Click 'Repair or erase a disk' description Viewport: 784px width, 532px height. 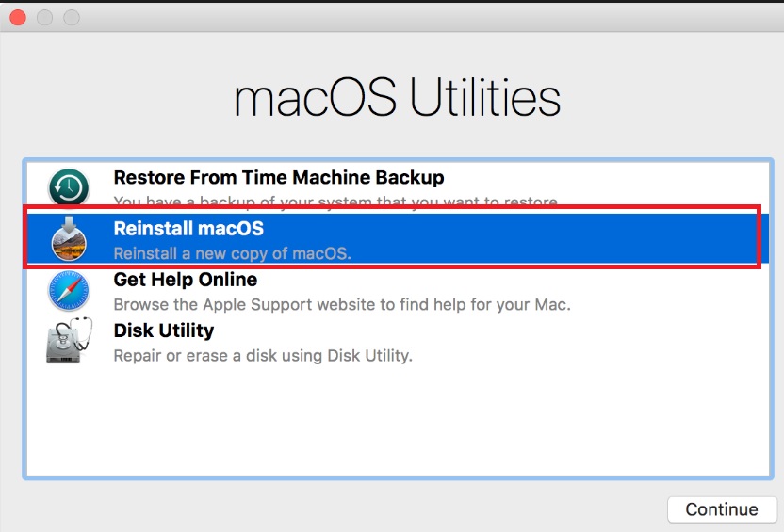point(263,356)
